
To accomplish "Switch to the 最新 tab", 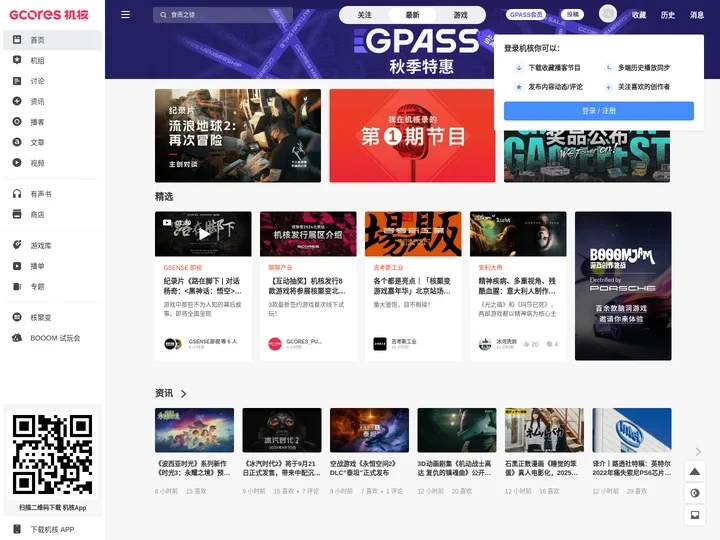I will 412,15.
